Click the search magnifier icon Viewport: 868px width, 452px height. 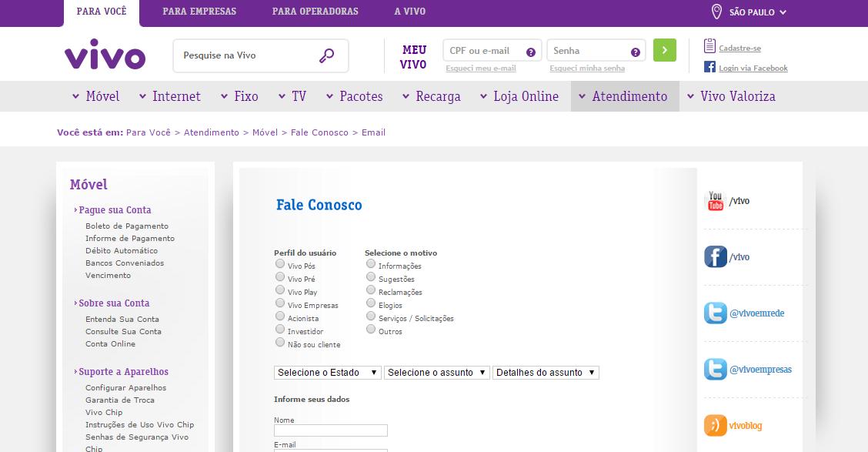tap(327, 55)
